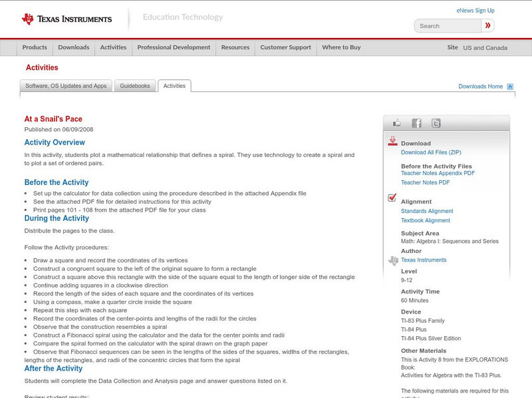This screenshot has height=398, width=532.
Task: Click 'Repeat this step with each square'
Action: (80, 310)
